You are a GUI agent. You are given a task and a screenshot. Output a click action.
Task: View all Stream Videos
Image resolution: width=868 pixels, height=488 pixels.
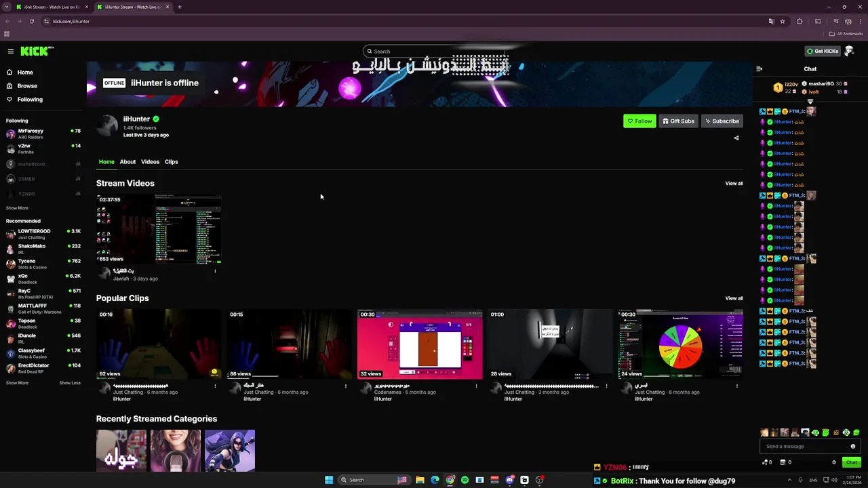coord(734,184)
